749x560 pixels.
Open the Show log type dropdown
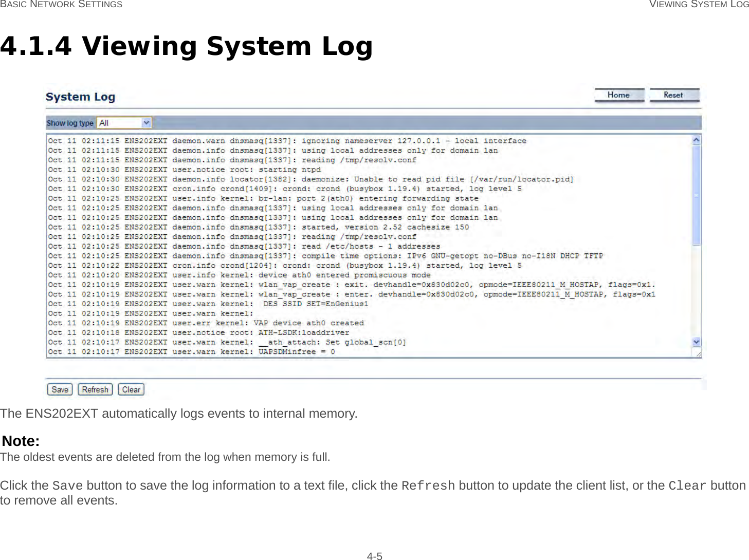click(124, 123)
